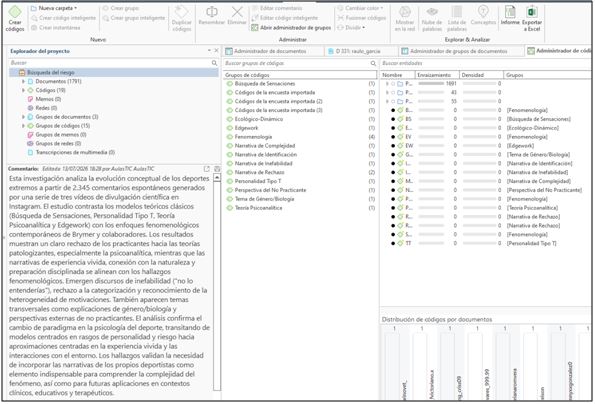595x404 pixels.
Task: Expand the Documentos (1791) tree node
Action: click(23, 81)
